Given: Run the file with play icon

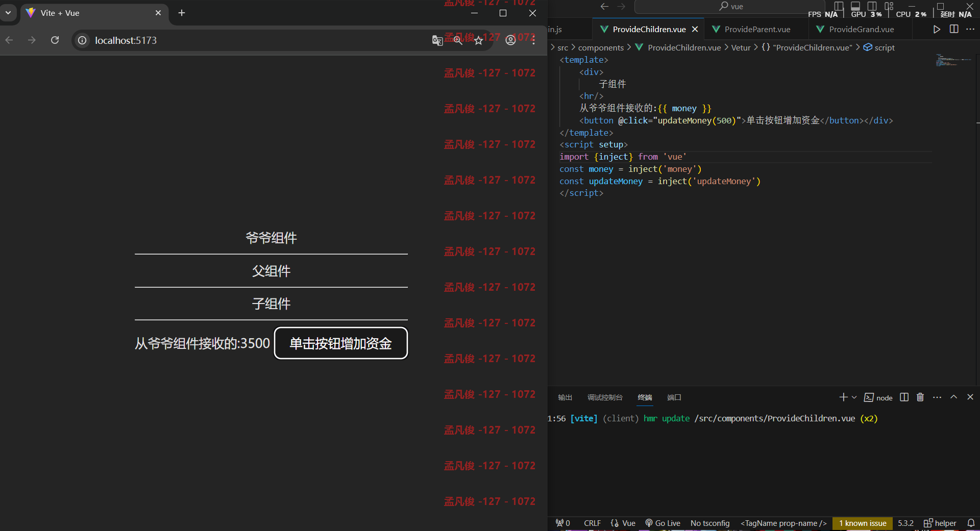Looking at the screenshot, I should click(x=937, y=29).
